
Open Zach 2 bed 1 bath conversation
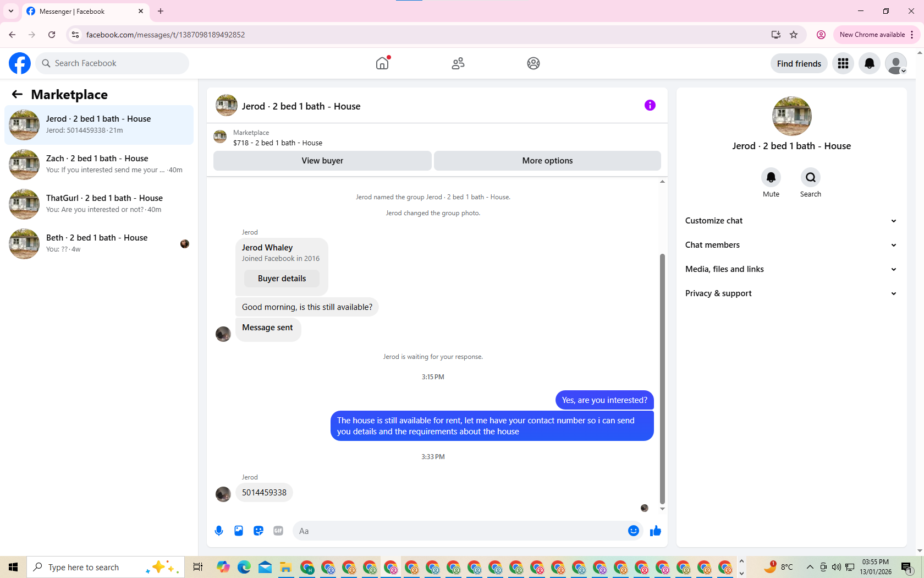99,165
